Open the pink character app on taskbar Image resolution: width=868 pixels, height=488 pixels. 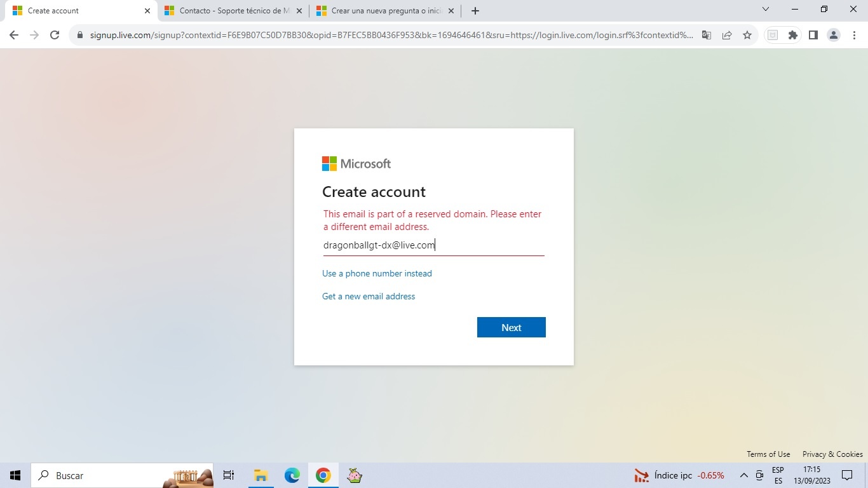tap(355, 475)
